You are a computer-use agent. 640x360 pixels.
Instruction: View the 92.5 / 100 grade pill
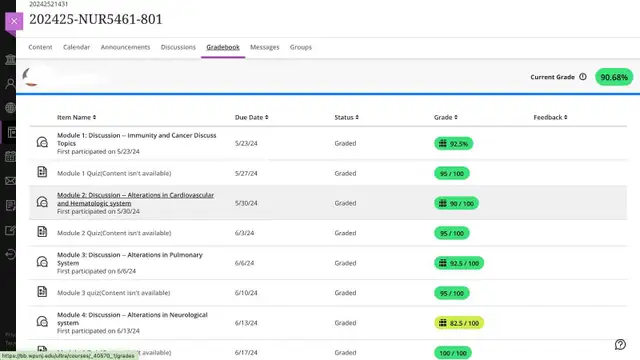pyautogui.click(x=459, y=263)
